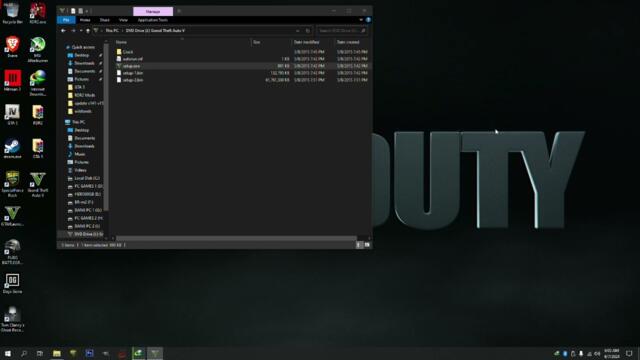640x360 pixels.
Task: Go back in File Explorer
Action: [63, 31]
